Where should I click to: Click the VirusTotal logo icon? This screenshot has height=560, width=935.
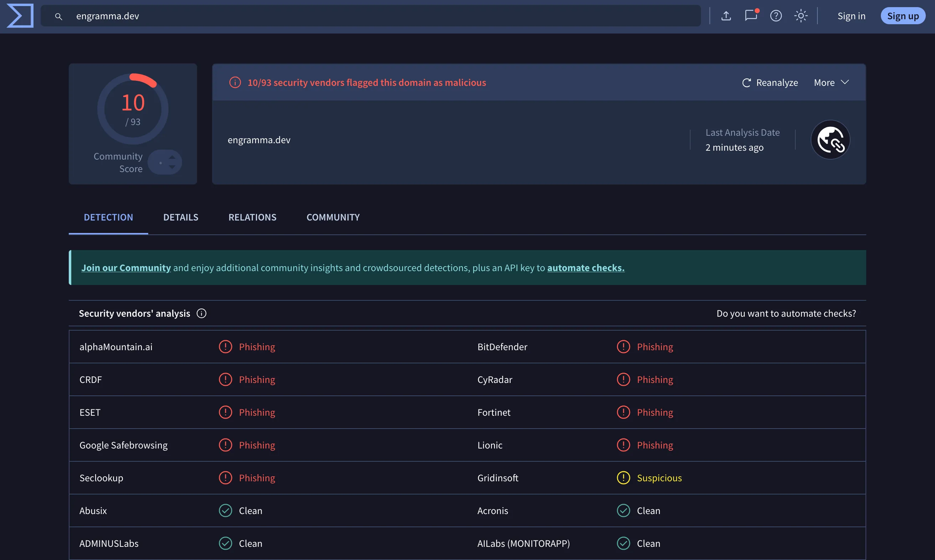(20, 16)
